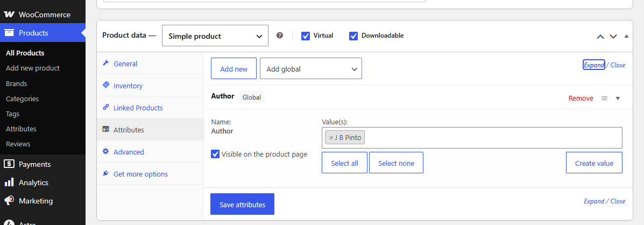Screen dimensions: 644x225
Task: Open the Analytics menu
Action: pos(43,182)
